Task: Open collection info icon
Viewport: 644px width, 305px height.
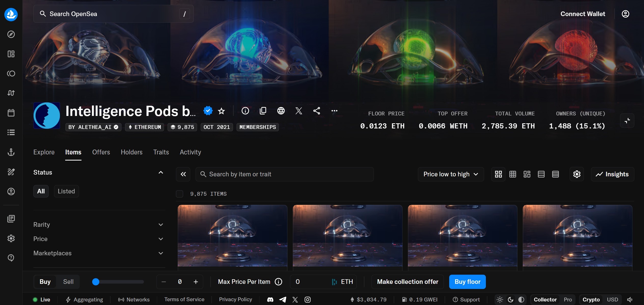Action: tap(245, 111)
